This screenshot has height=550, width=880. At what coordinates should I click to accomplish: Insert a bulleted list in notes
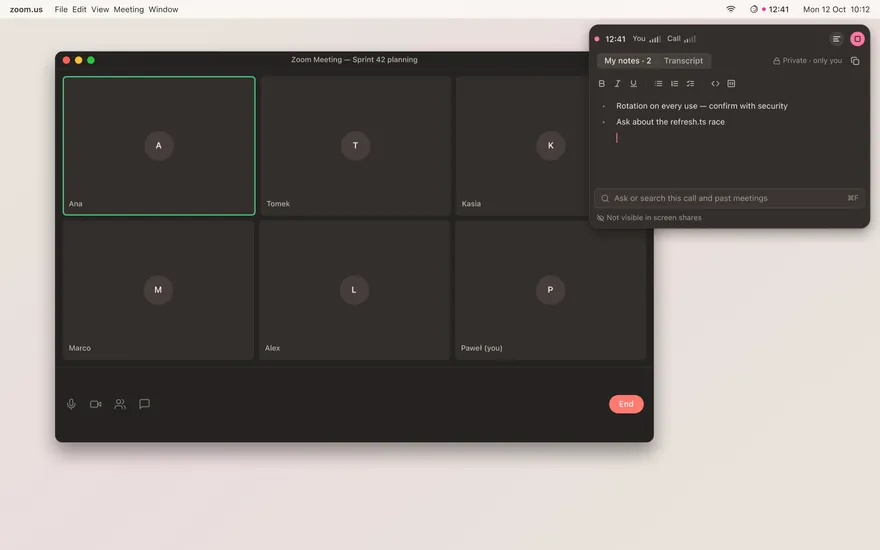658,84
